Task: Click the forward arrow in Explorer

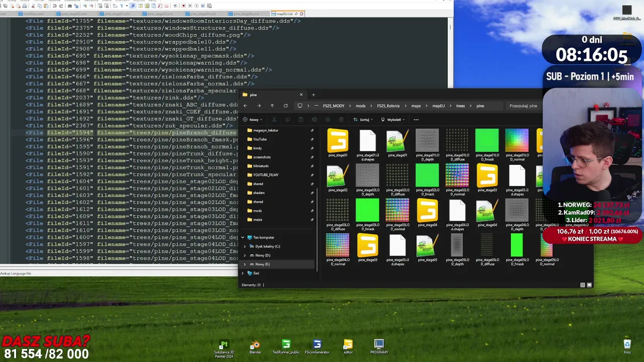Action: click(259, 106)
